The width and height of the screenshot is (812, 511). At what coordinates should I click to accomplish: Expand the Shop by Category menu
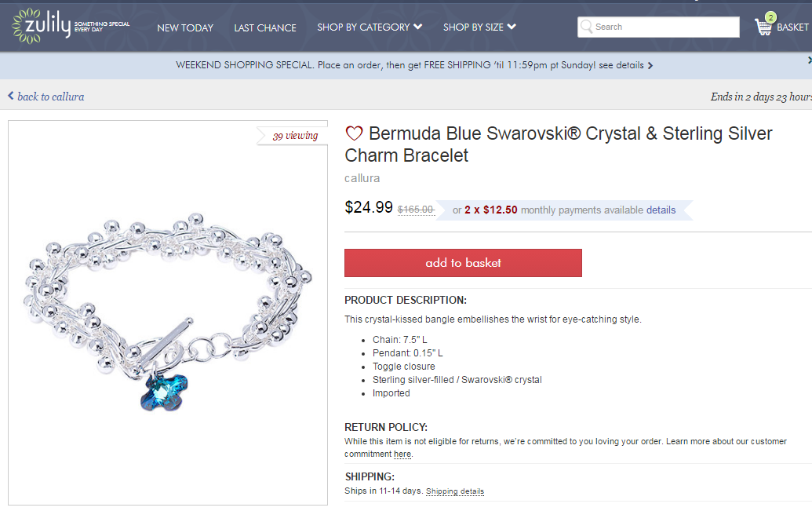[369, 27]
